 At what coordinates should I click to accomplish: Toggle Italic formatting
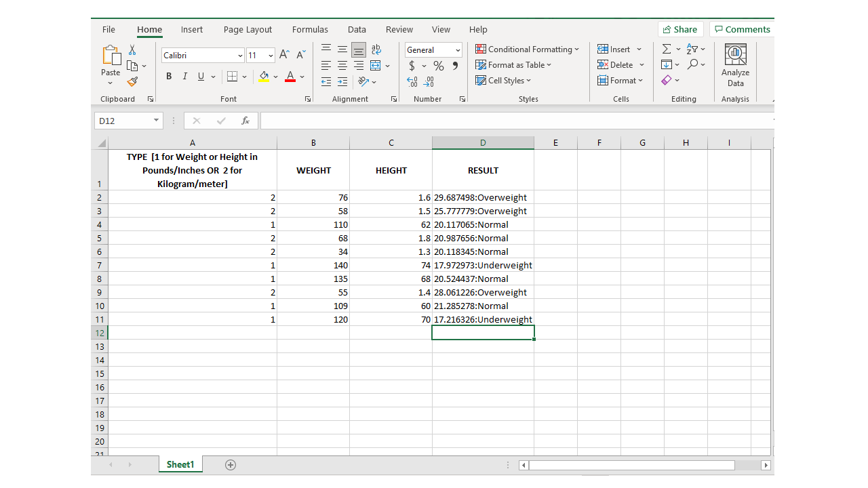click(184, 77)
